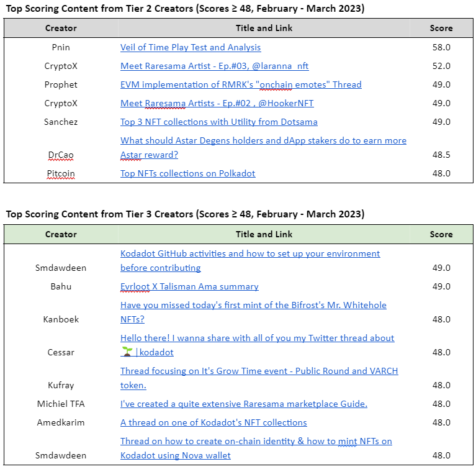
Task: Click Smdawdeen in the Nova wallet row
Action: [61, 455]
